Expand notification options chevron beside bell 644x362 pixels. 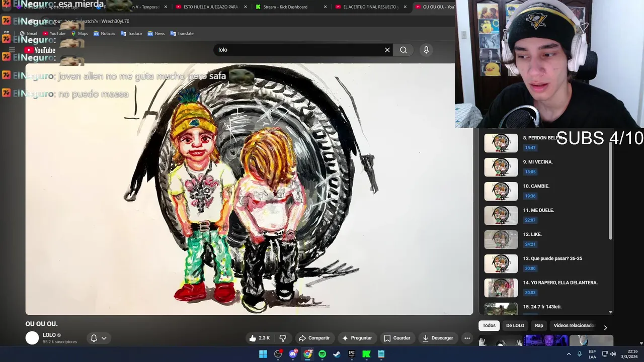click(x=104, y=338)
